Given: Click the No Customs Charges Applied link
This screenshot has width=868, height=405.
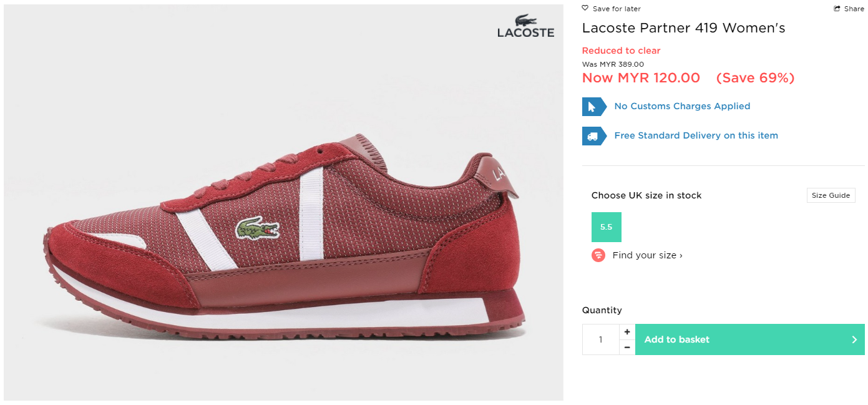Looking at the screenshot, I should tap(682, 106).
